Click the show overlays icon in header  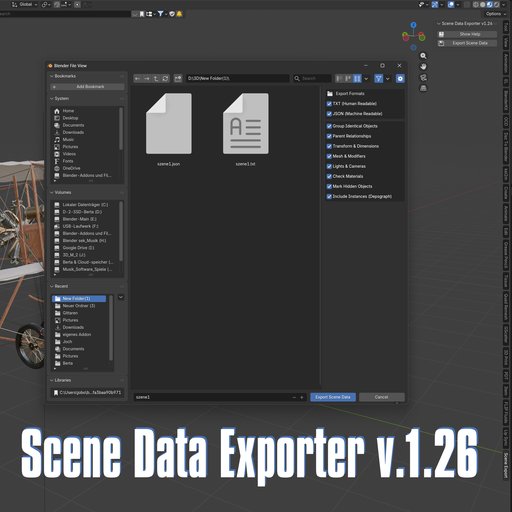pyautogui.click(x=451, y=4)
